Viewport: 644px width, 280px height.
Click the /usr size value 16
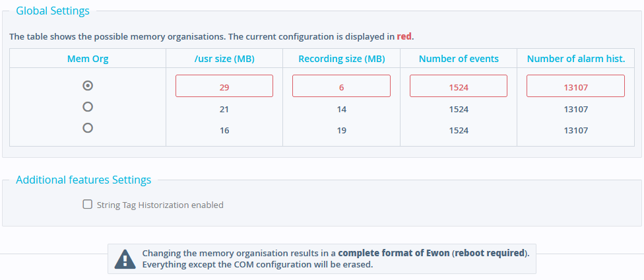[224, 131]
